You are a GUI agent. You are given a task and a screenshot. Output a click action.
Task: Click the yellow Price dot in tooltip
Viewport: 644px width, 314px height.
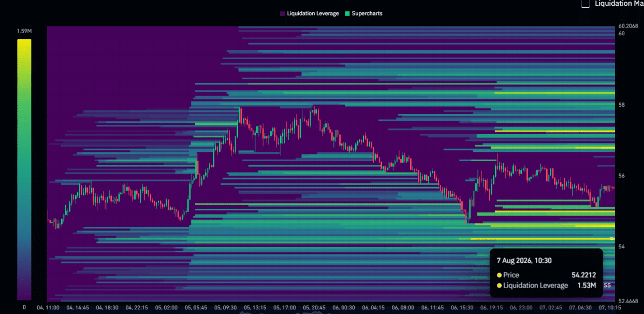[x=499, y=275]
